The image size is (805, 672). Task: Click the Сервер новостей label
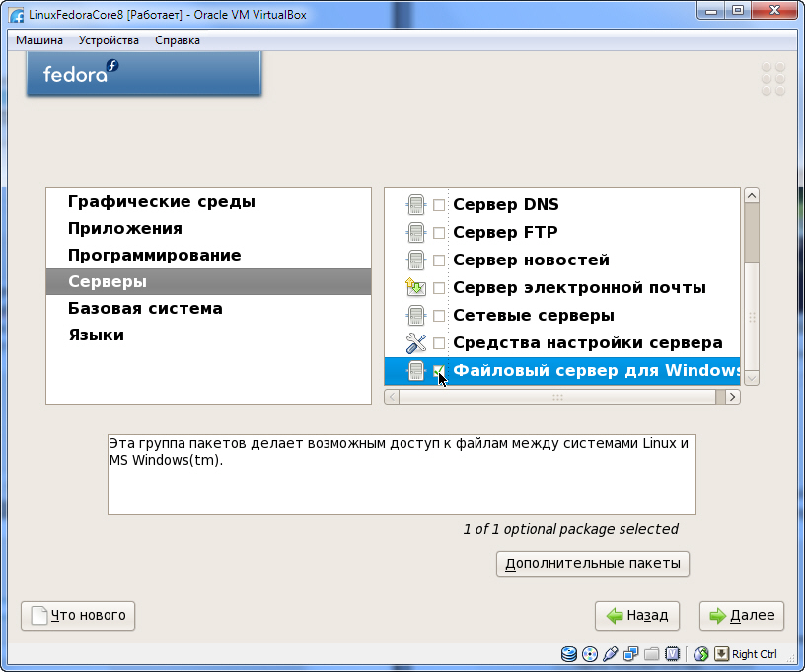(x=531, y=261)
